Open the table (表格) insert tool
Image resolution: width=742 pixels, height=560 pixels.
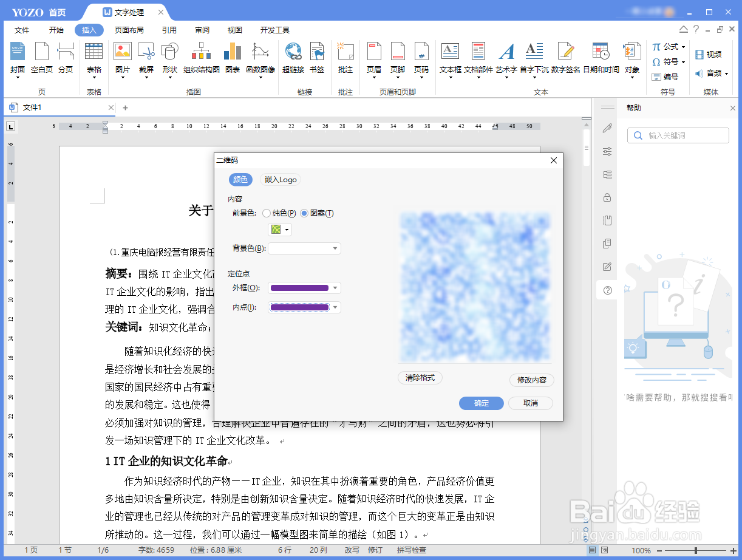[x=94, y=59]
